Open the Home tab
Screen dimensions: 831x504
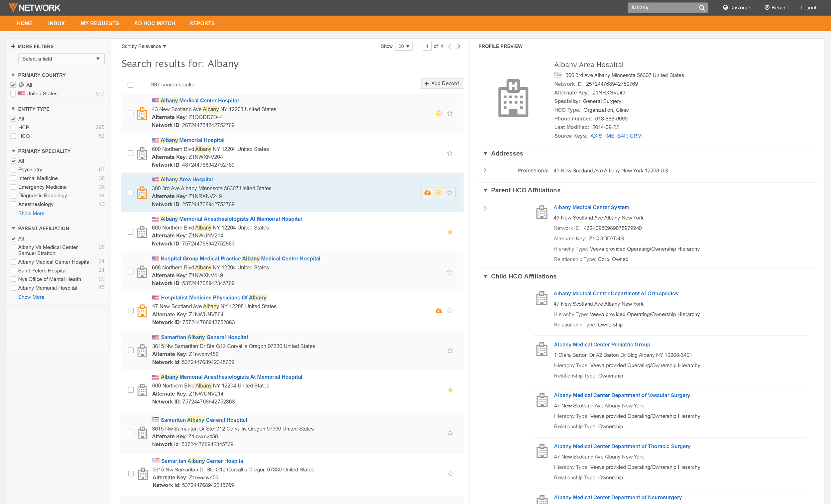(x=25, y=23)
